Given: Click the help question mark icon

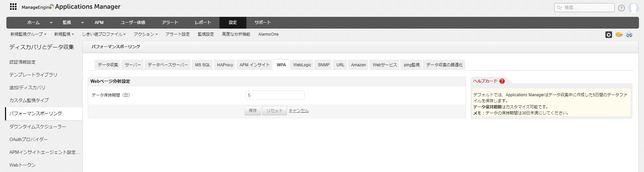Looking at the screenshot, I should coord(621,8).
